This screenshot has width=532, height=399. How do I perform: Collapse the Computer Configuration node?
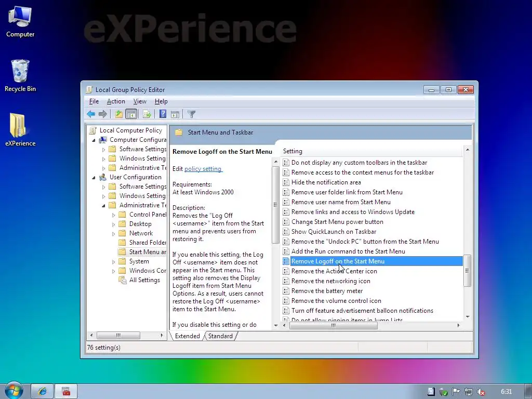[x=94, y=140]
